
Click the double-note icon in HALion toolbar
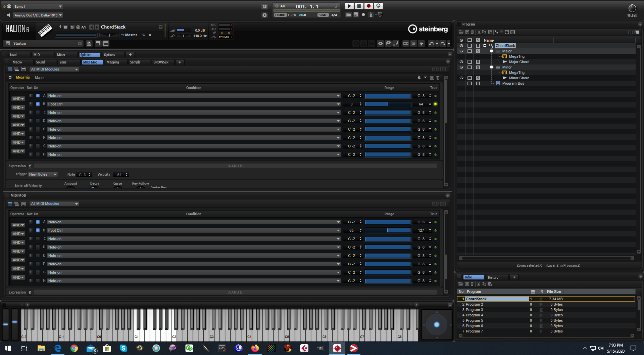coord(396,43)
